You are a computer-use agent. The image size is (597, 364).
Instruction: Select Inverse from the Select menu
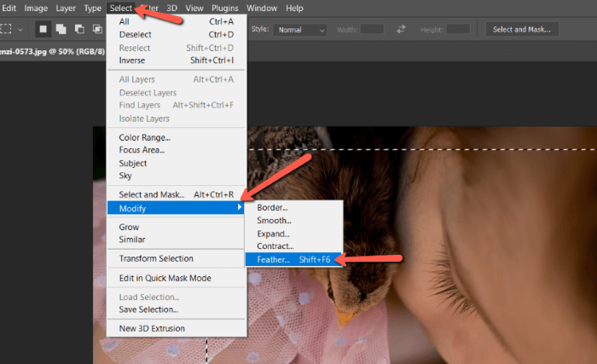point(132,61)
